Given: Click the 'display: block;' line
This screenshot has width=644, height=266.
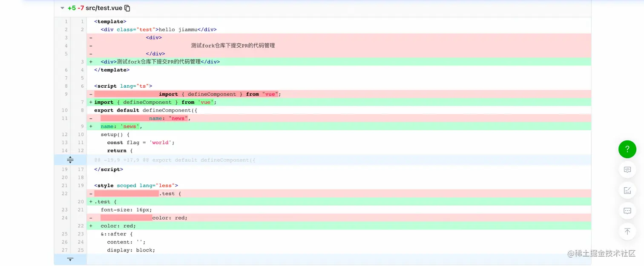Looking at the screenshot, I should click(x=339, y=250).
